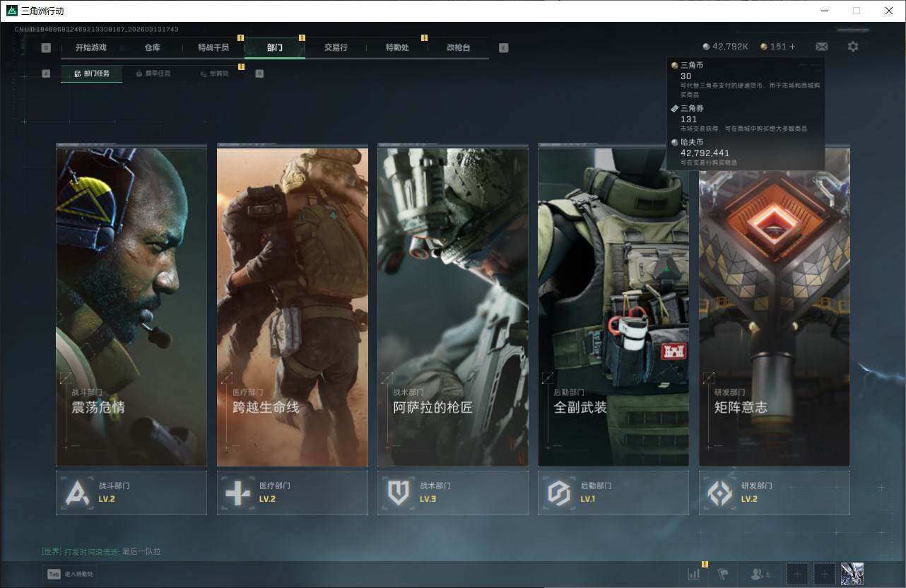
Task: Open the mail envelope icon
Action: tap(821, 47)
